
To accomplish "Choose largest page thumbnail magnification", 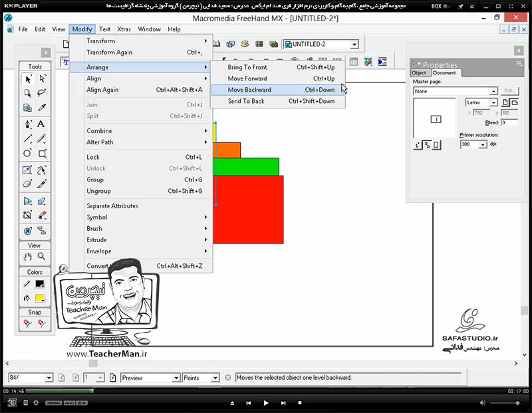I will 436,145.
